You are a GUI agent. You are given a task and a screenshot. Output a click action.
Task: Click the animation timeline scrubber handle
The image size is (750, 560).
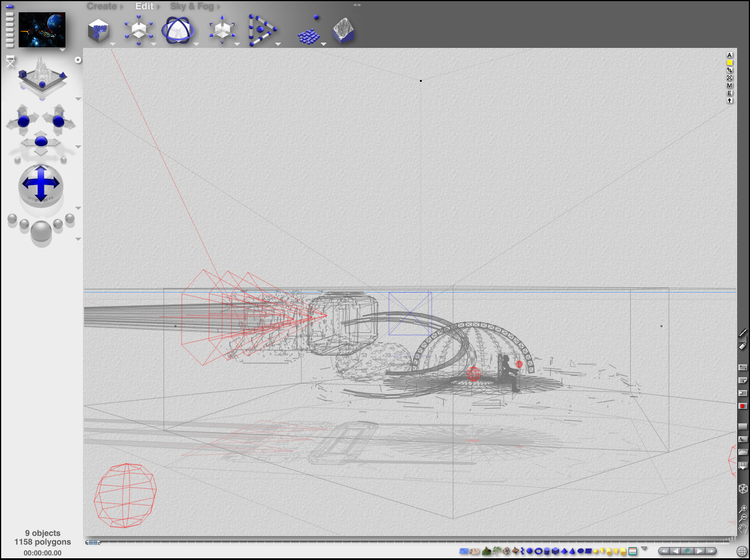coord(93,542)
